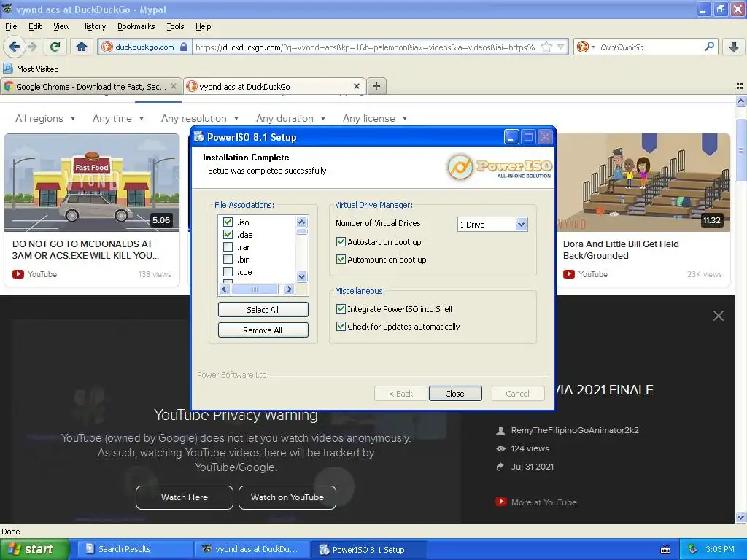Click the Help menu

[x=203, y=26]
